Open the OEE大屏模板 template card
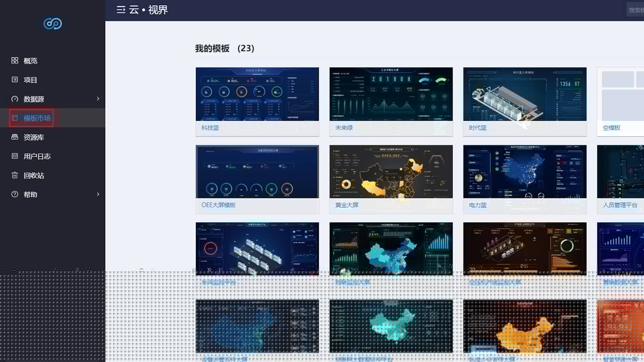This screenshot has width=644, height=362. (x=257, y=179)
